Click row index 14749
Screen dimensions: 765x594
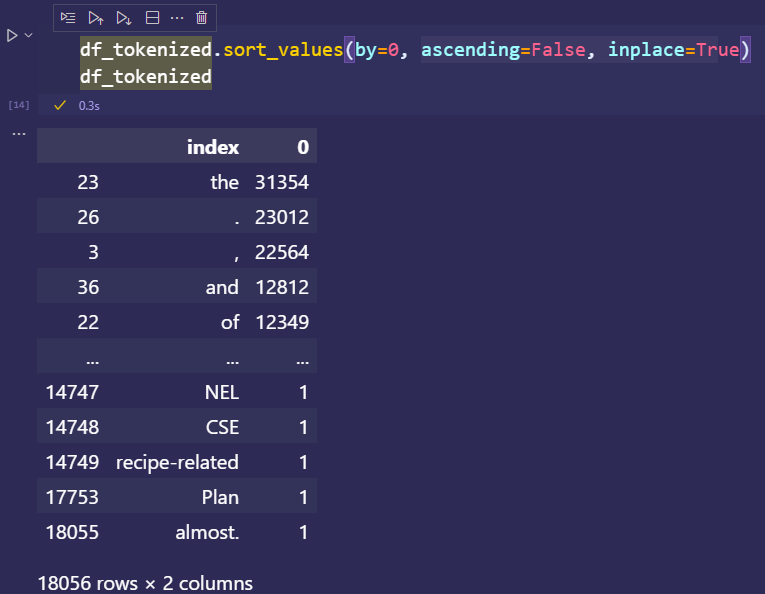tap(72, 463)
